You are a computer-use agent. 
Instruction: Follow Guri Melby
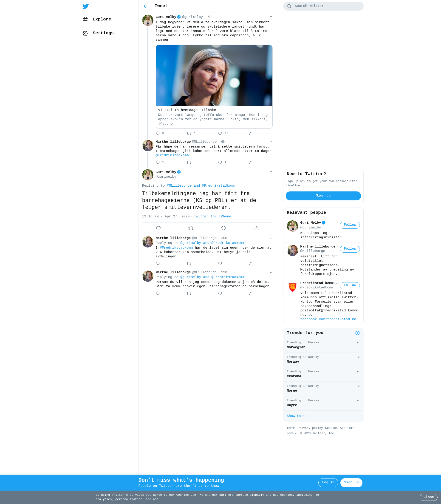350,225
